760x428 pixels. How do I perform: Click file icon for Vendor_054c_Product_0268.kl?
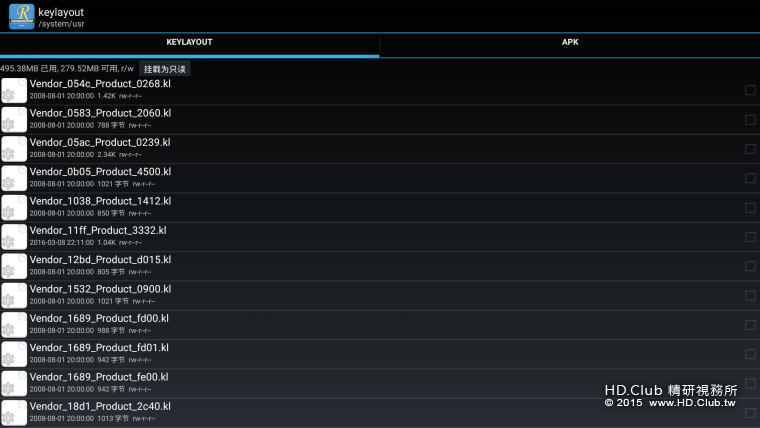[14, 90]
